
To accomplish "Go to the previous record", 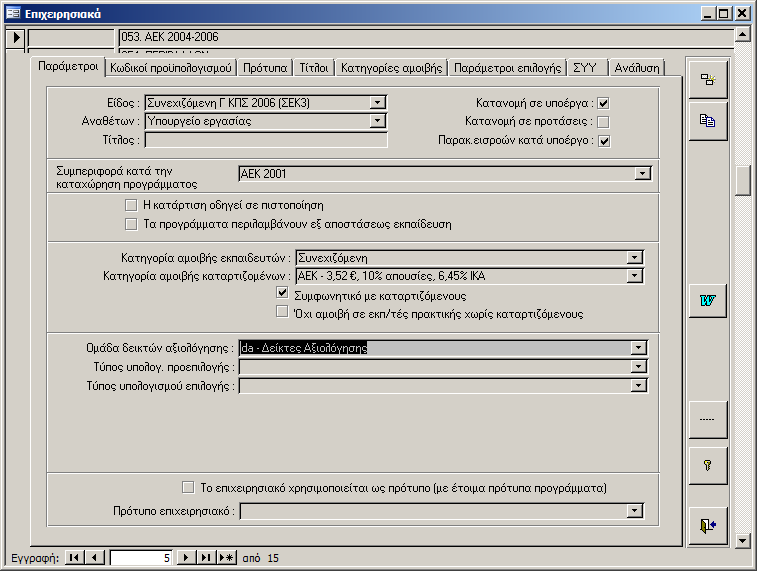I will point(94,557).
